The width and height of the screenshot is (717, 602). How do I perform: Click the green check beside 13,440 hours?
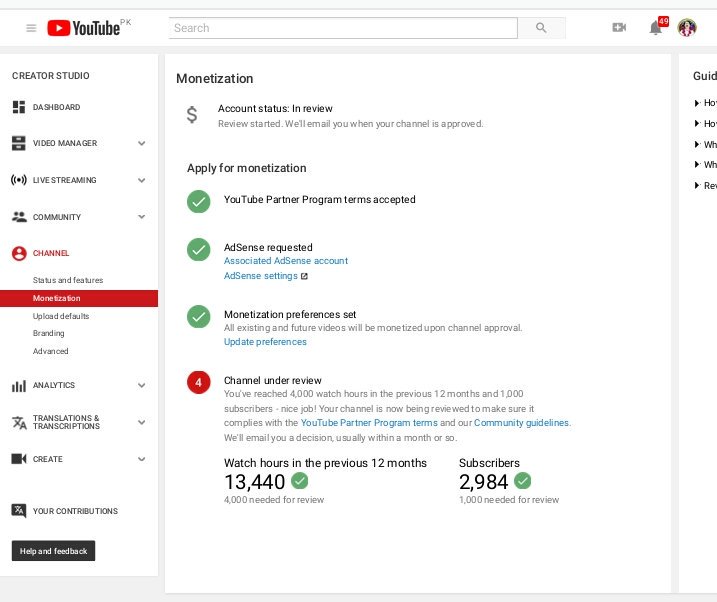point(300,480)
